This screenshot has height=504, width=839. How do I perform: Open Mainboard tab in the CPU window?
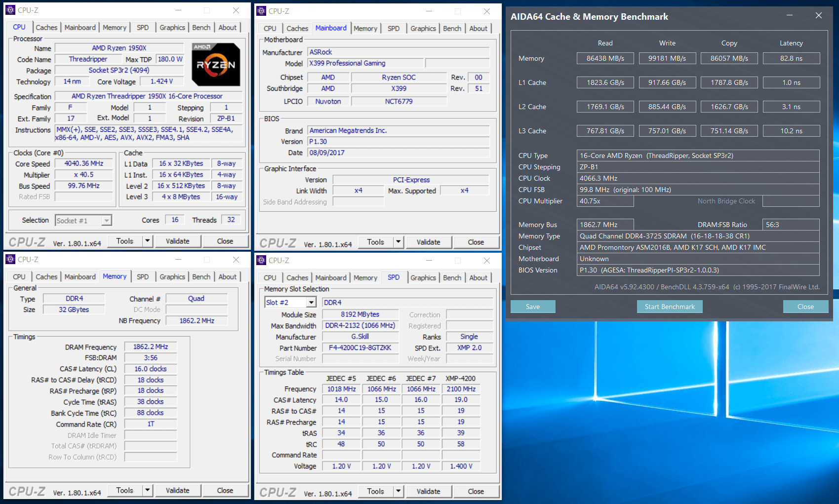point(80,28)
